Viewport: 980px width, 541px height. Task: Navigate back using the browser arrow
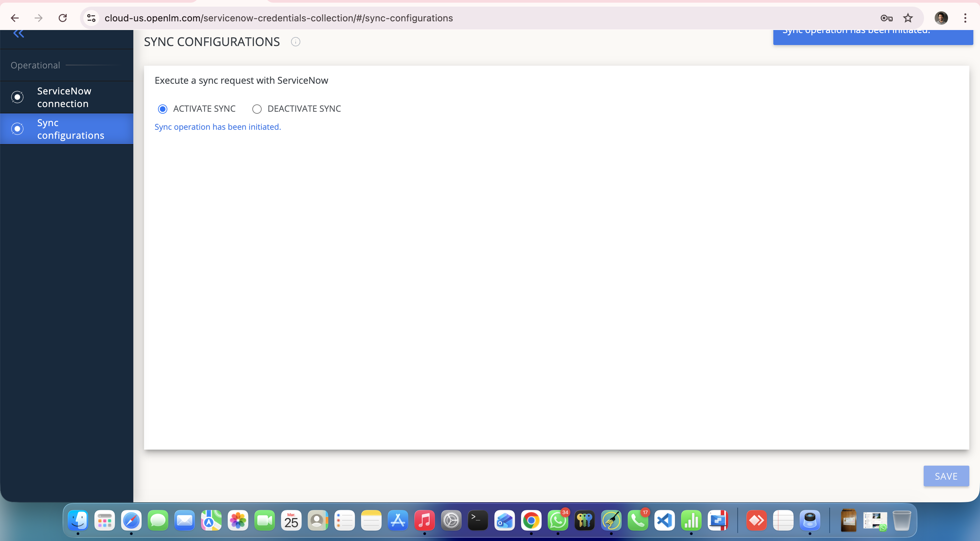click(15, 18)
